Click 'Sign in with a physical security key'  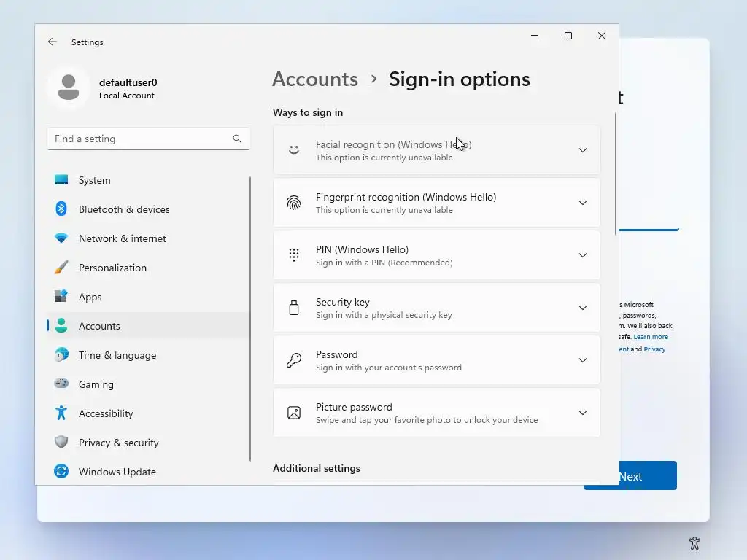[x=384, y=315]
